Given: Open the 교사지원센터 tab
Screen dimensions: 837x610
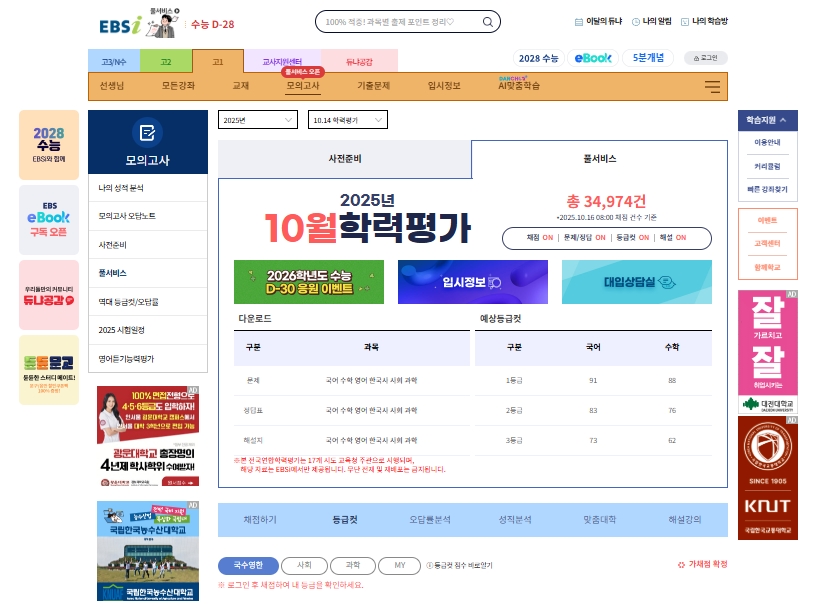Looking at the screenshot, I should click(282, 61).
